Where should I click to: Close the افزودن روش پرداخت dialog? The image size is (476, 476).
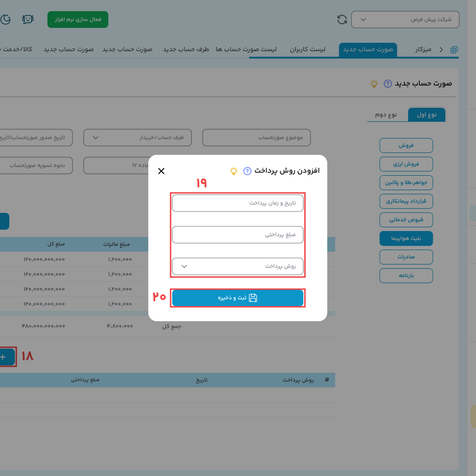tap(161, 171)
